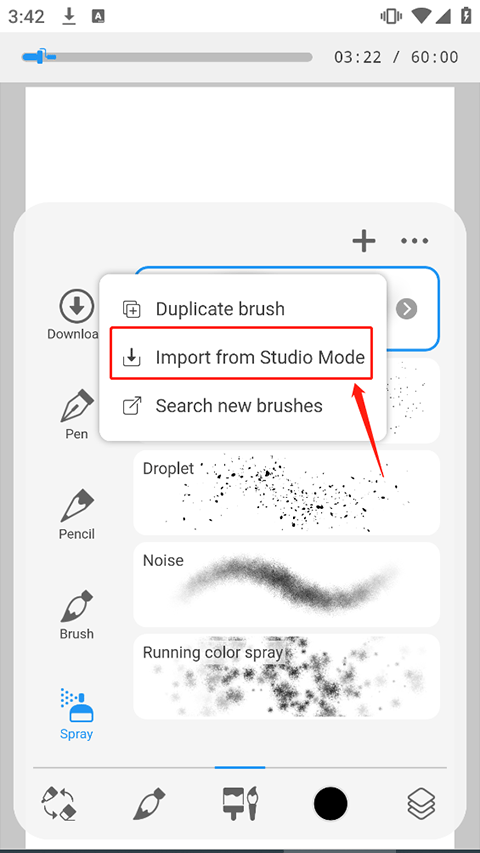
Task: Select the Noise brush preview
Action: (286, 584)
